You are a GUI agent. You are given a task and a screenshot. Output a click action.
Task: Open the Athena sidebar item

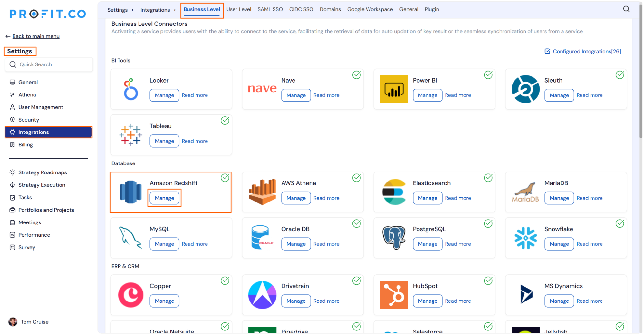tap(48, 94)
